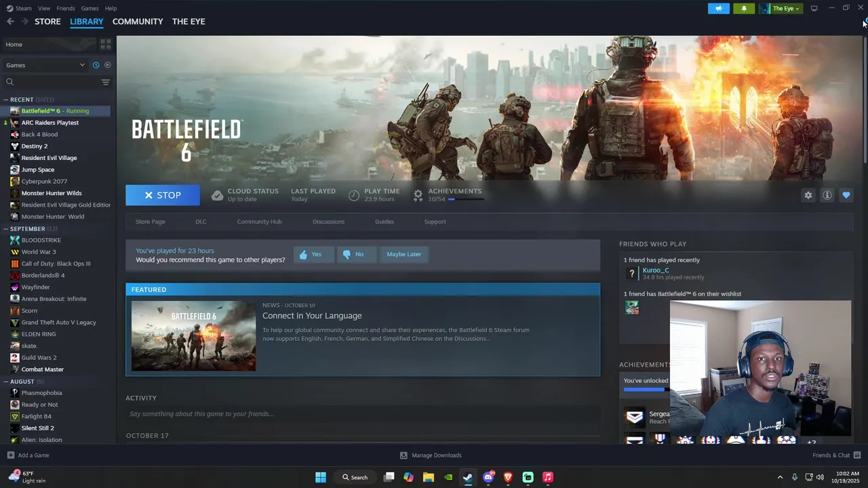Open the Support link

coord(435,222)
